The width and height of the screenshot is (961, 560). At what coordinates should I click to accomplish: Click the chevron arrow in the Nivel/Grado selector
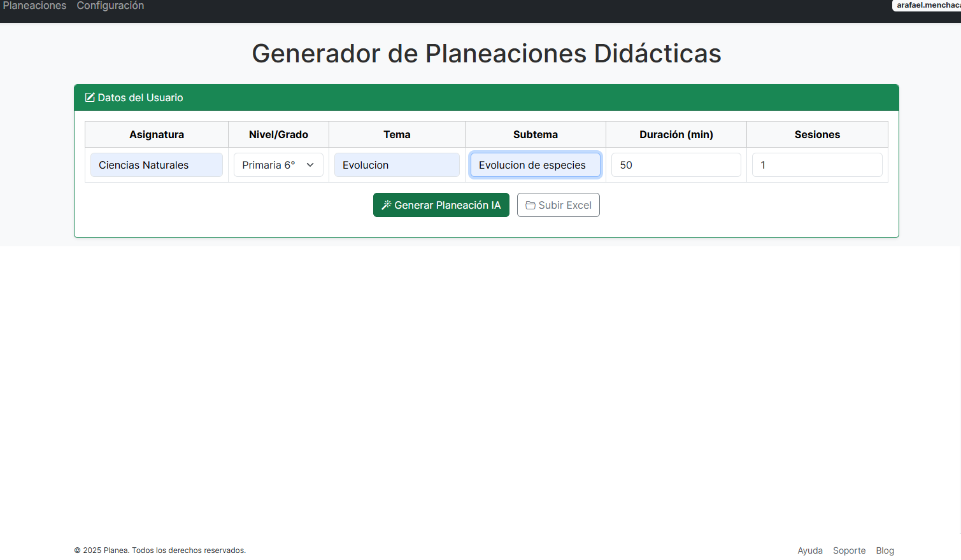[x=310, y=164]
